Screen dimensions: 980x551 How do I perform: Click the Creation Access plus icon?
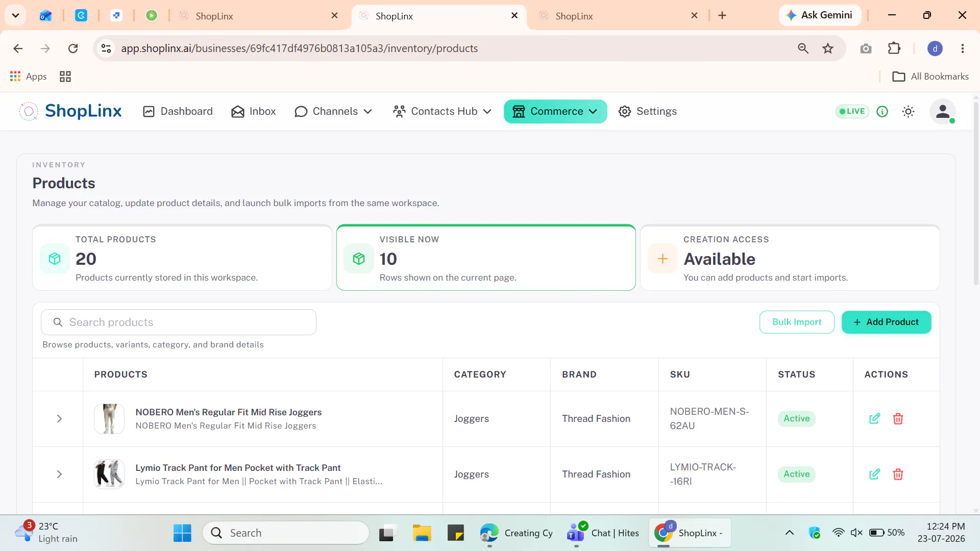click(x=663, y=259)
